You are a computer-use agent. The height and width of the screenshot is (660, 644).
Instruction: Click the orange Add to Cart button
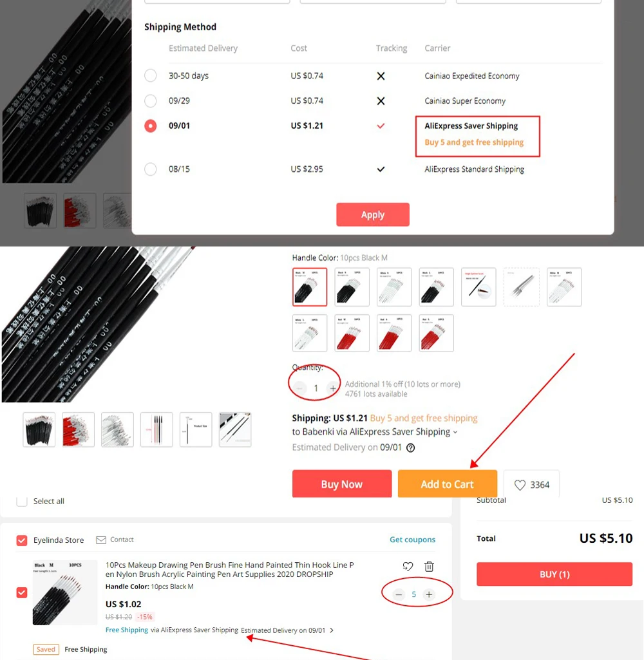click(x=448, y=484)
